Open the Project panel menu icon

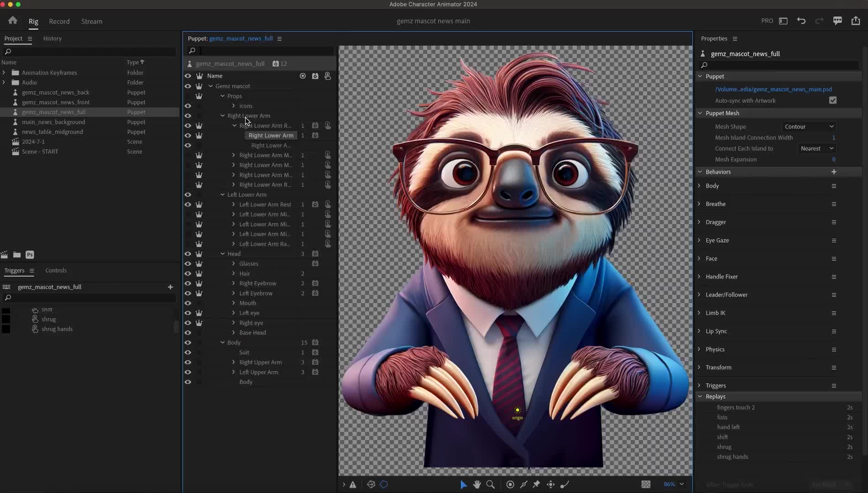[30, 39]
